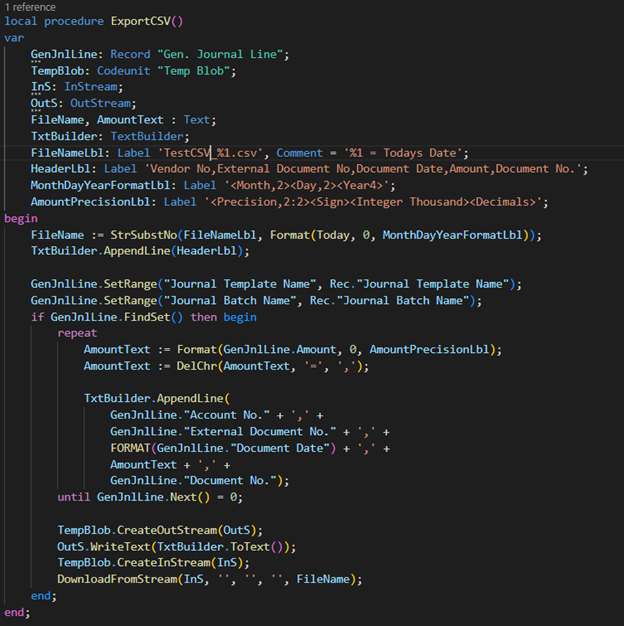Image resolution: width=624 pixels, height=626 pixels.
Task: Click GenJnlLine.Amount in the Format call
Action: pyautogui.click(x=279, y=350)
